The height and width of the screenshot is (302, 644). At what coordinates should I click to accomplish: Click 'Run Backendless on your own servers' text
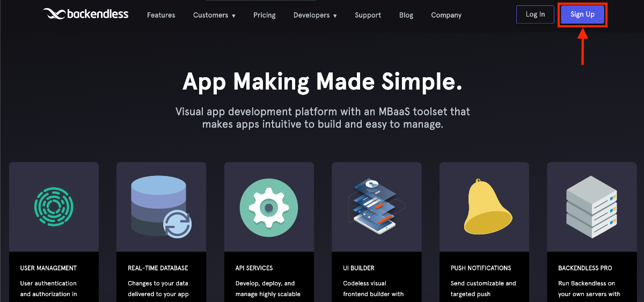point(589,289)
